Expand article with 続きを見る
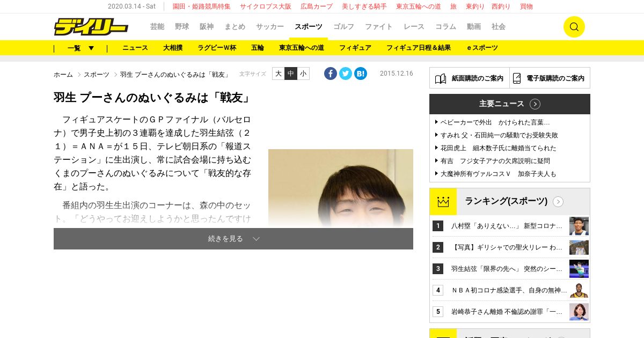644x338 pixels. (233, 239)
